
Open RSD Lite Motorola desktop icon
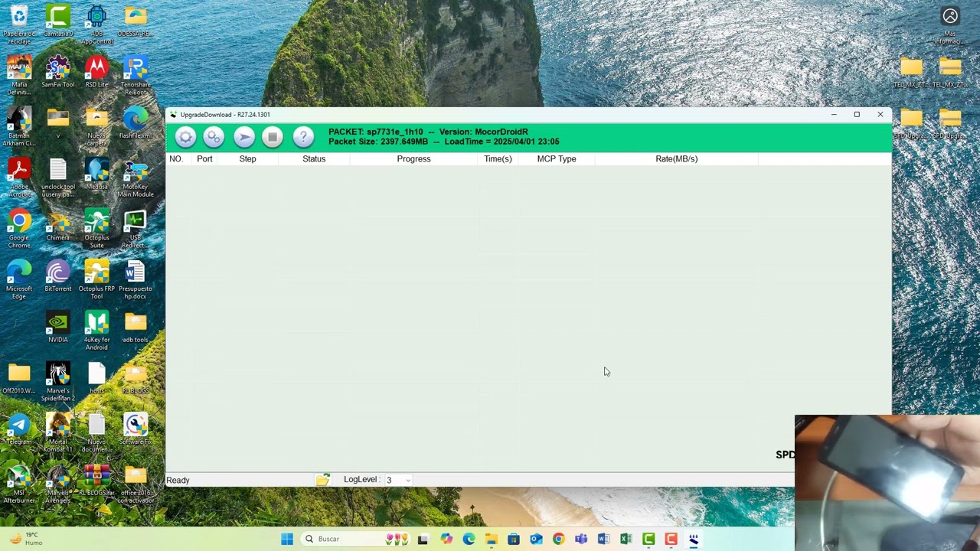(x=96, y=73)
